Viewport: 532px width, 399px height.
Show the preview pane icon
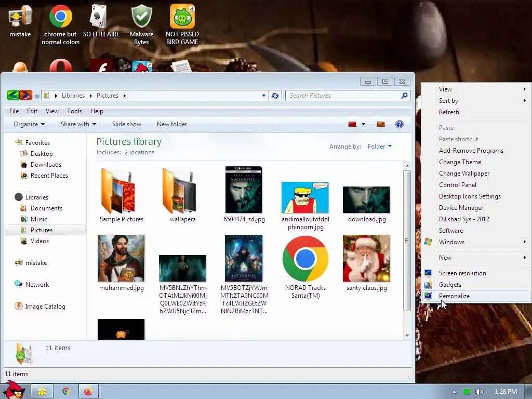tap(381, 124)
